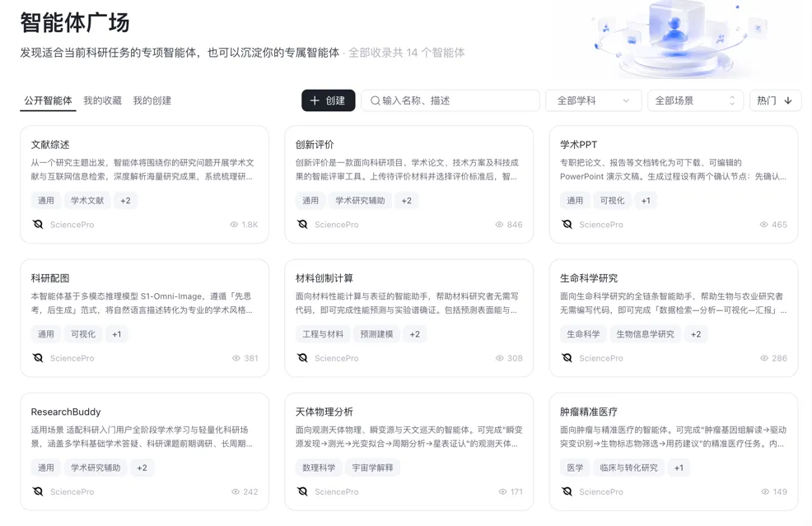Image resolution: width=812 pixels, height=526 pixels.
Task: Click the search magnifier icon
Action: tap(375, 100)
